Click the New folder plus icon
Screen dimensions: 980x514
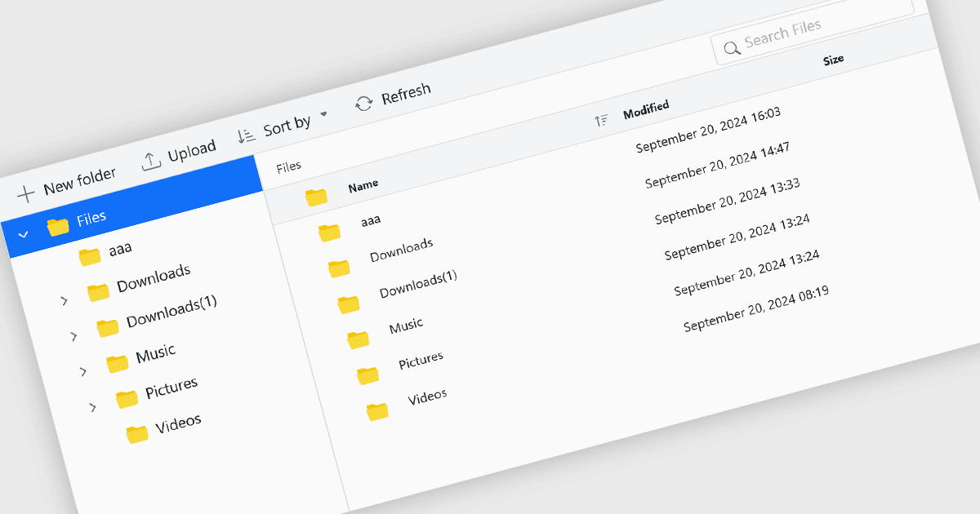click(x=26, y=193)
